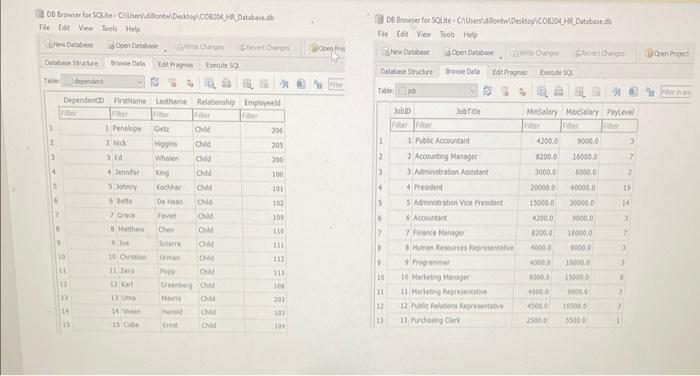The image size is (700, 376).
Task: Click Write Changes in left window
Action: (x=200, y=46)
